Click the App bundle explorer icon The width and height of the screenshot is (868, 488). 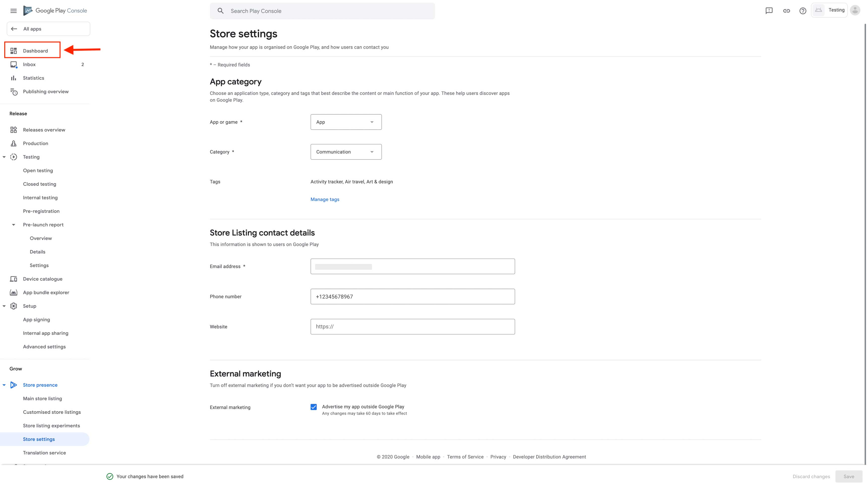coord(13,292)
